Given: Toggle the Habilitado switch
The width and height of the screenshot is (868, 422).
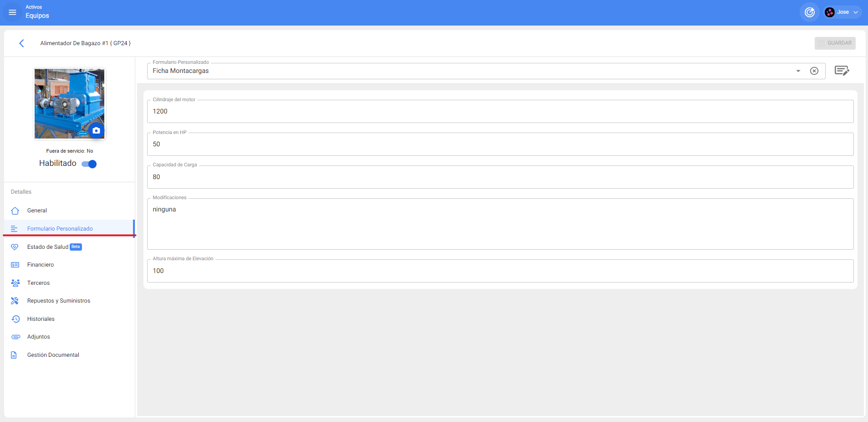Looking at the screenshot, I should [89, 164].
